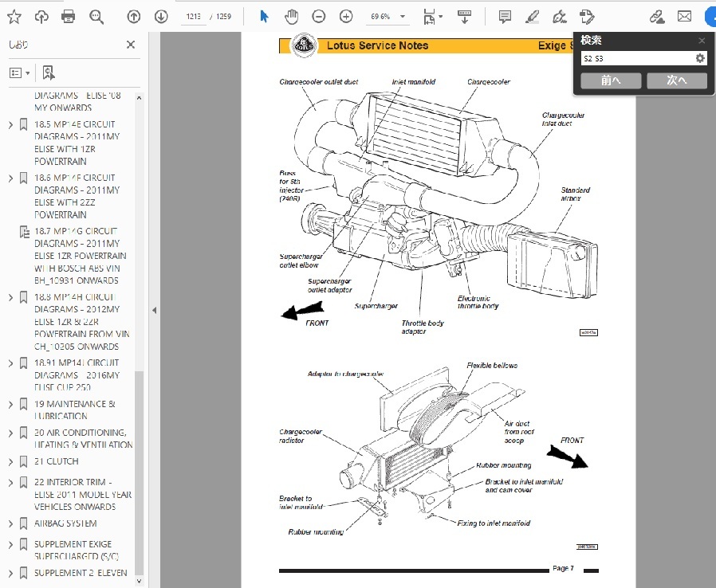This screenshot has height=588, width=716.
Task: Expand the 18.91 MP14I circuit diagrams bookmark
Action: [11, 363]
